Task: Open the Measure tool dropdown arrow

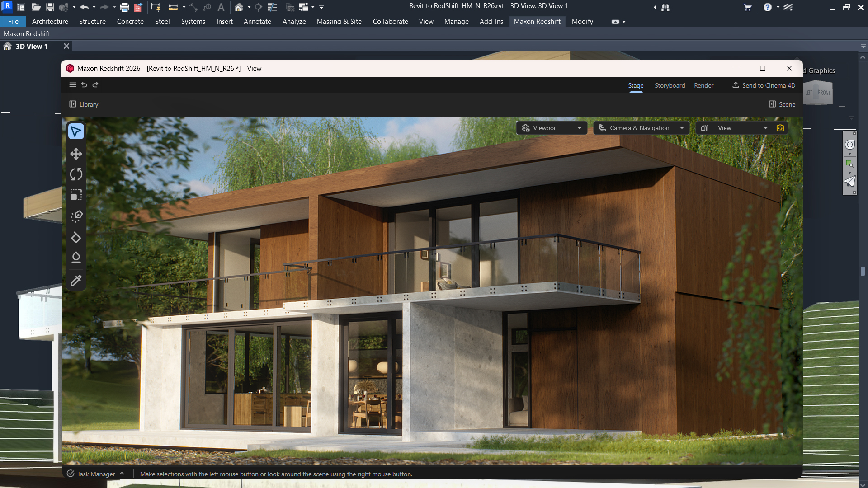Action: pyautogui.click(x=184, y=7)
